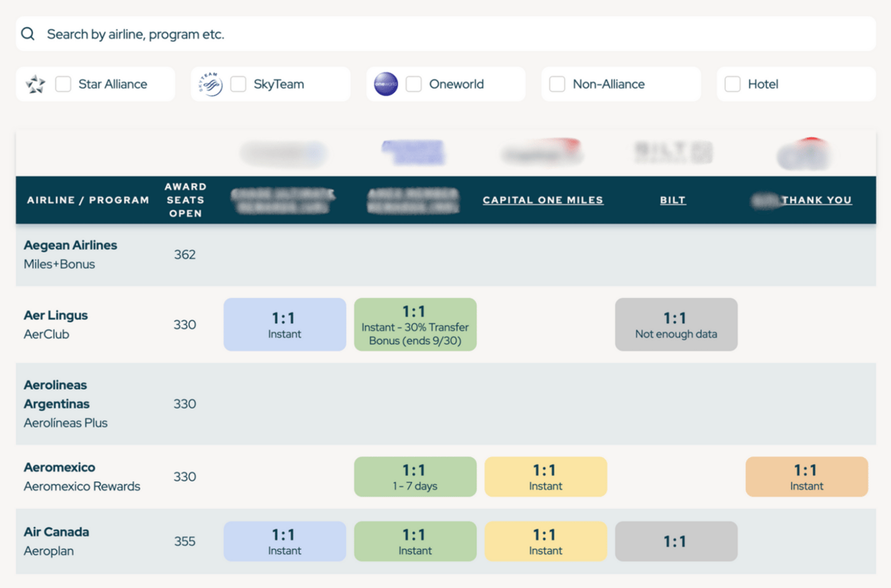
Task: Open the Bilt column header link
Action: (673, 200)
